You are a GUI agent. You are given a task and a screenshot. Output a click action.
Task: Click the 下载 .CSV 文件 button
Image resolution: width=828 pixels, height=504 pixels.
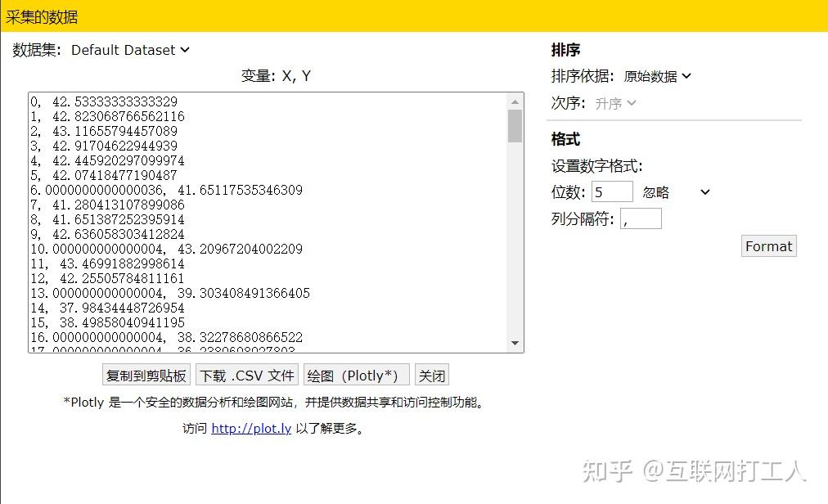point(246,374)
